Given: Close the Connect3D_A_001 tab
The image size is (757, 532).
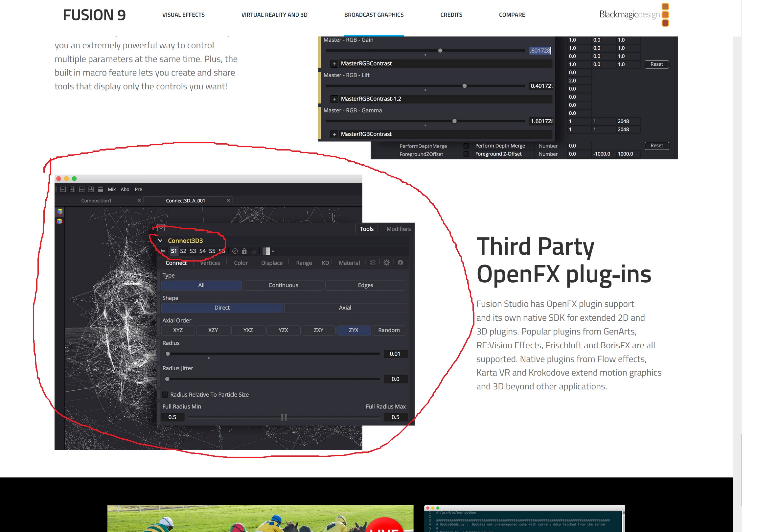Looking at the screenshot, I should tap(228, 200).
